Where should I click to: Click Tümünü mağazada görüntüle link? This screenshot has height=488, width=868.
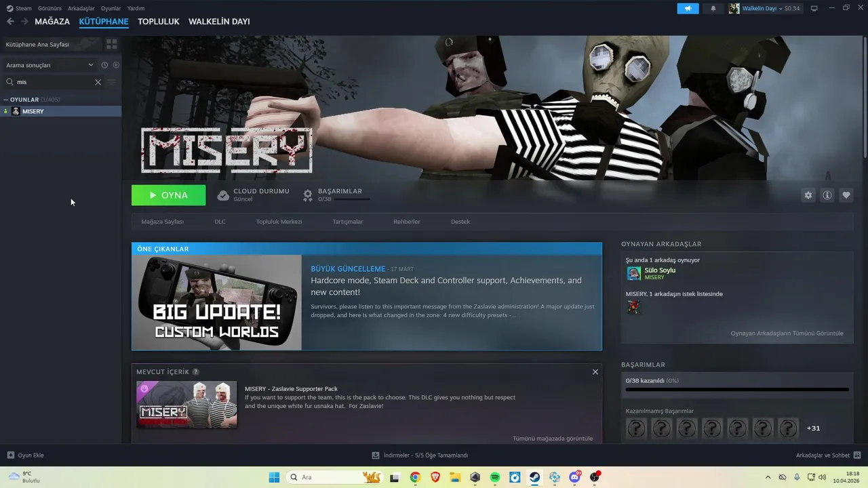pos(553,439)
